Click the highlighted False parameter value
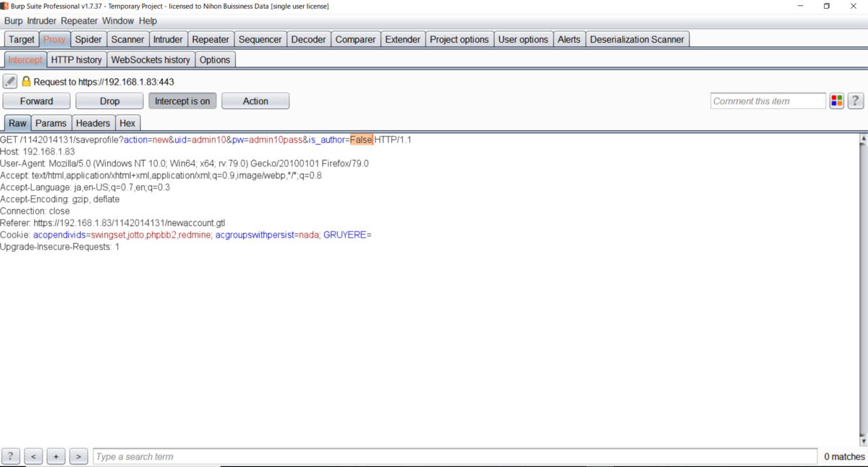Screen dimensions: 868x467 coord(361,140)
